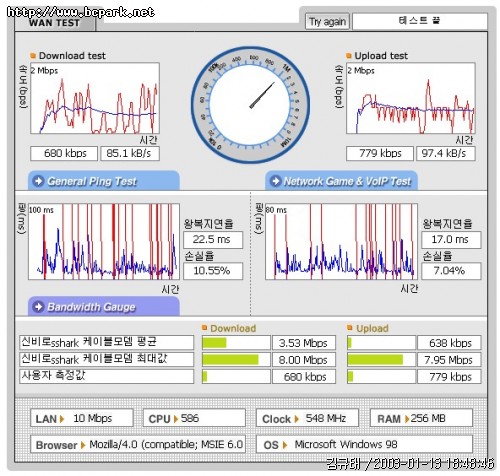Open the Bandwidth Gauge section

pos(104,307)
